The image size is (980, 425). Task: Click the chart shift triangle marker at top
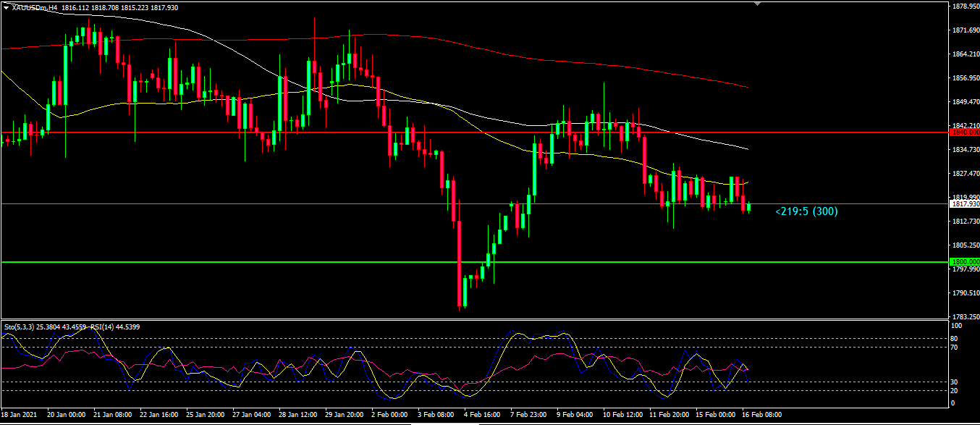[758, 4]
